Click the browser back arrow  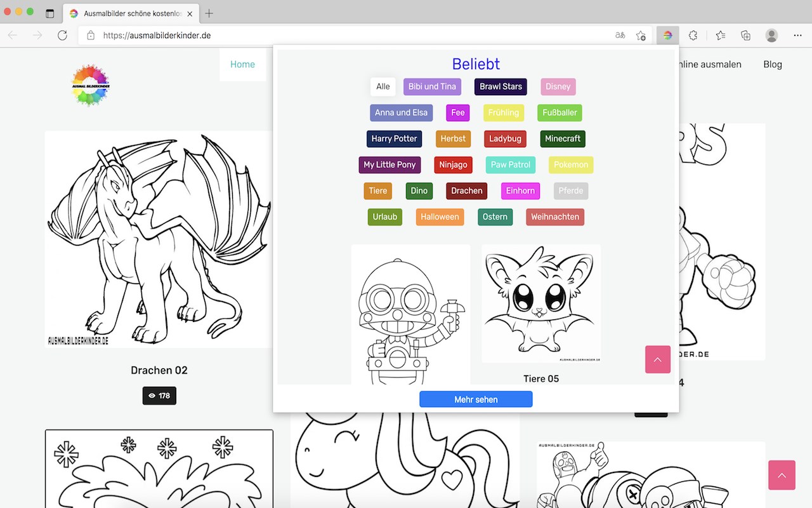(13, 36)
